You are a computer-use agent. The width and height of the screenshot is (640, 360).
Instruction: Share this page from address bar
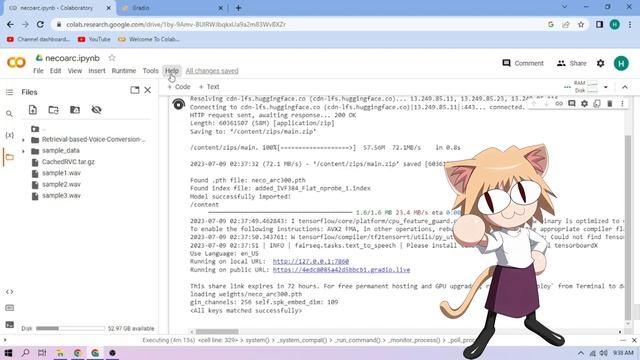pyautogui.click(x=566, y=24)
